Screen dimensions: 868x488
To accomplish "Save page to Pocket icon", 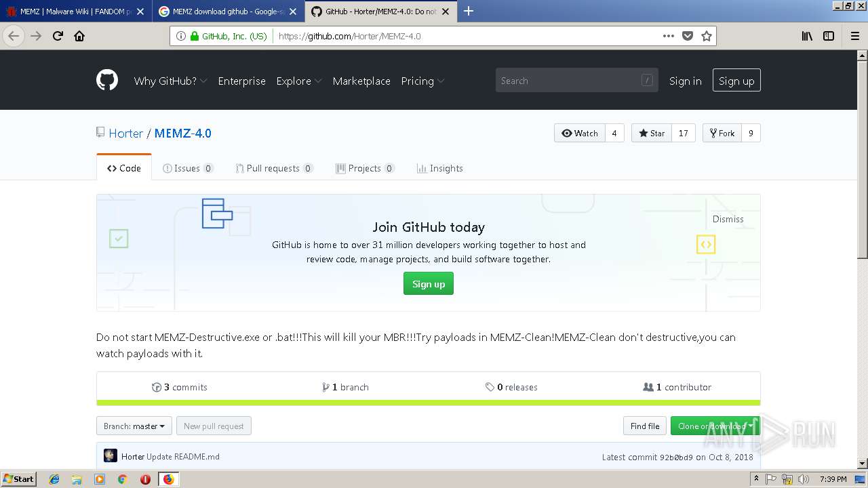I will (x=688, y=36).
